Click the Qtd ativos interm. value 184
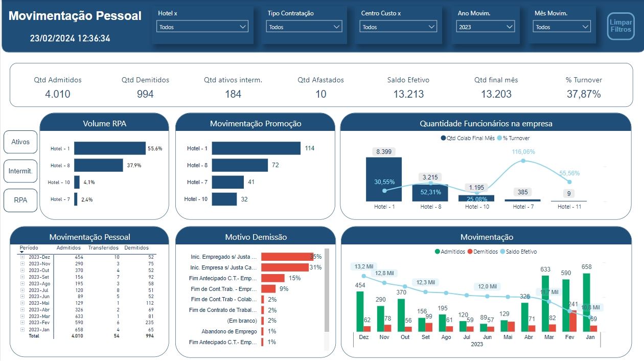 click(233, 94)
